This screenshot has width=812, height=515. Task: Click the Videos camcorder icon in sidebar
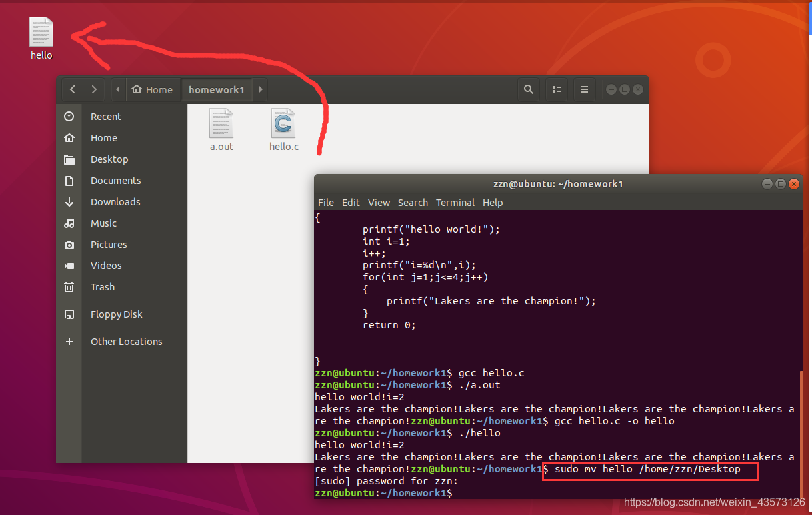point(69,266)
